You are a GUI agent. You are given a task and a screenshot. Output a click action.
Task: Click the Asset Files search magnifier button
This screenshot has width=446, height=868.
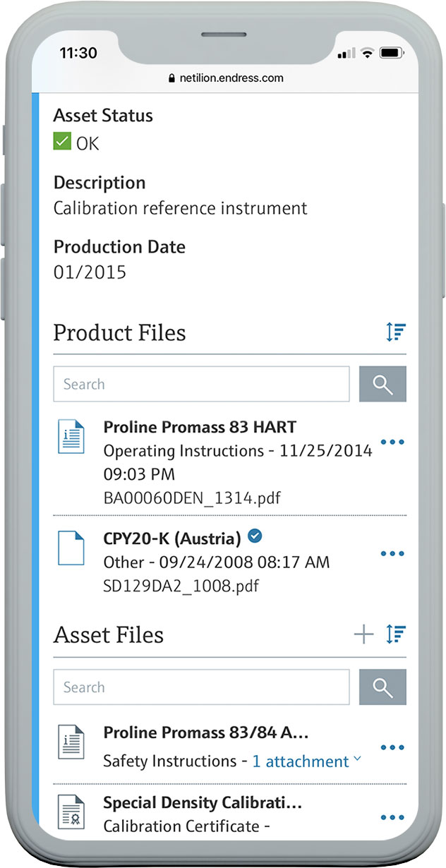(382, 687)
